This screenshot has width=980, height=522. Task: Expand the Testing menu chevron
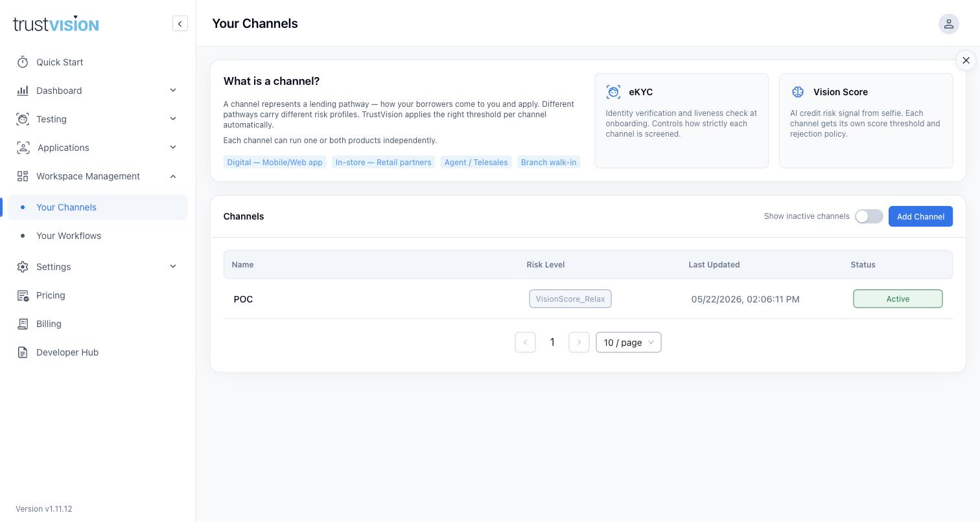[173, 119]
